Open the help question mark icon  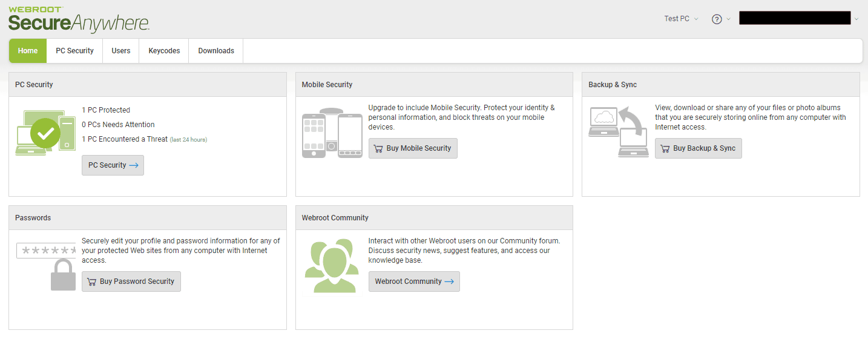(x=717, y=19)
